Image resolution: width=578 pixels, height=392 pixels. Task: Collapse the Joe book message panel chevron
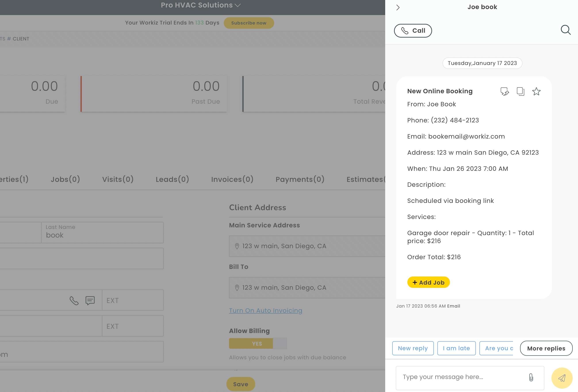point(398,8)
